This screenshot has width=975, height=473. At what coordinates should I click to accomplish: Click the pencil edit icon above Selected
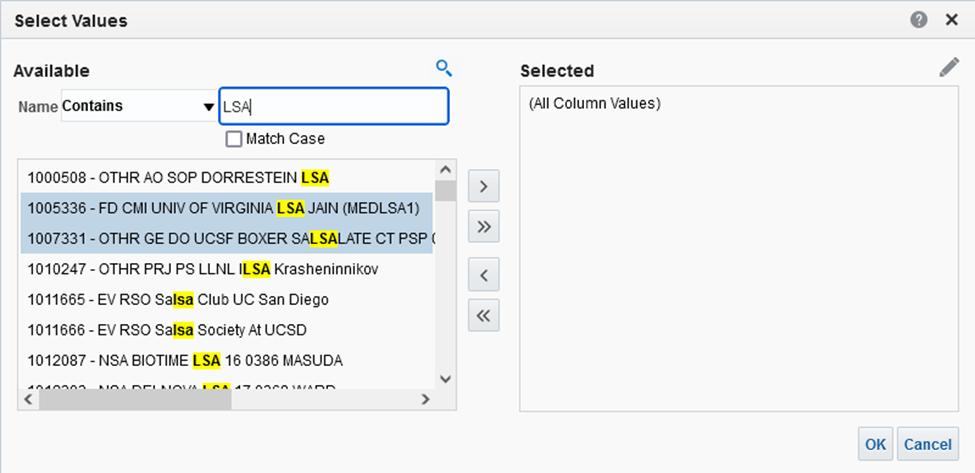tap(948, 68)
